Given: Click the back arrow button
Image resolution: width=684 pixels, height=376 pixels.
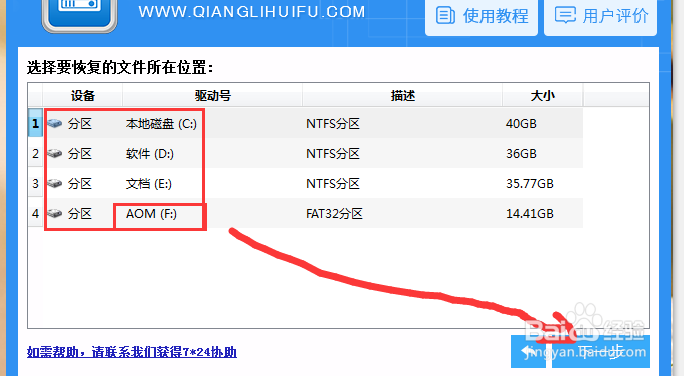Looking at the screenshot, I should pyautogui.click(x=528, y=352).
